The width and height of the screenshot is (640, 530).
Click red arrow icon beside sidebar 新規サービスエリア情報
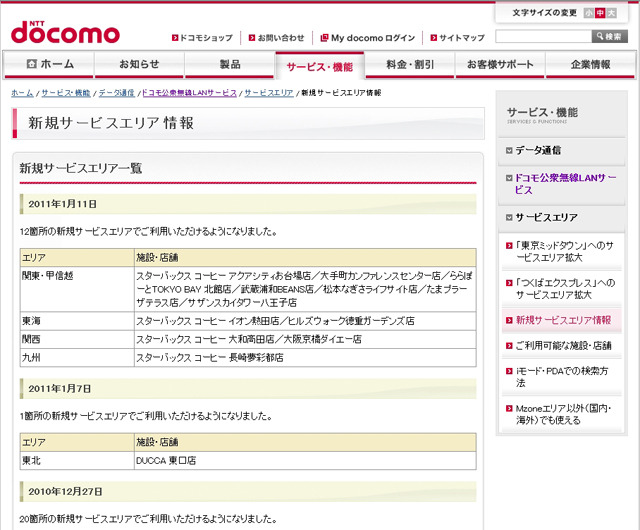pyautogui.click(x=509, y=321)
